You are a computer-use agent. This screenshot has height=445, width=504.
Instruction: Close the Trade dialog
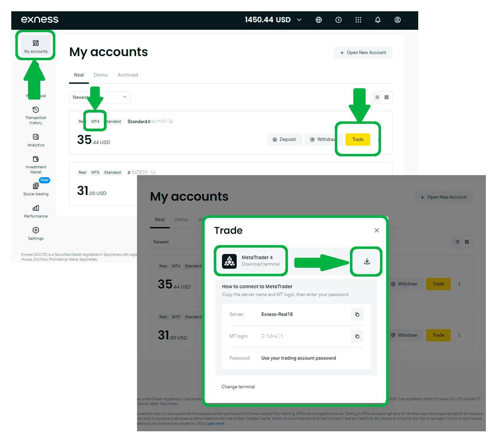[377, 231]
